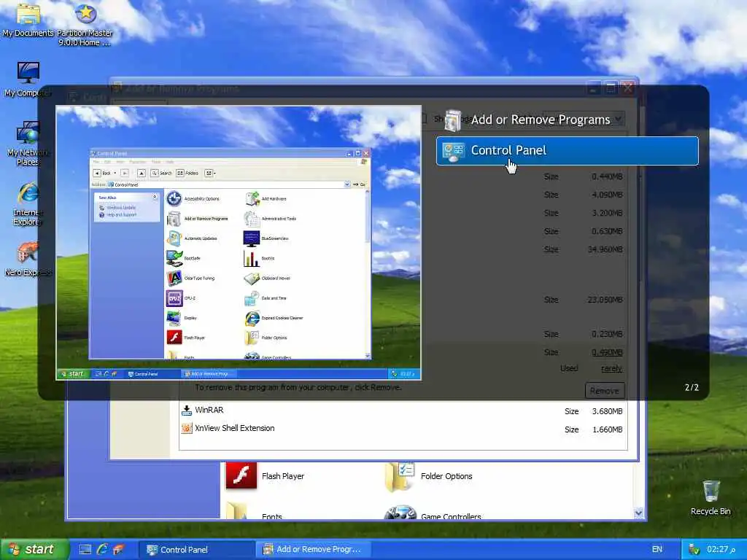The width and height of the screenshot is (747, 560).
Task: Click the 1.660MB size value for XnView
Action: point(608,429)
